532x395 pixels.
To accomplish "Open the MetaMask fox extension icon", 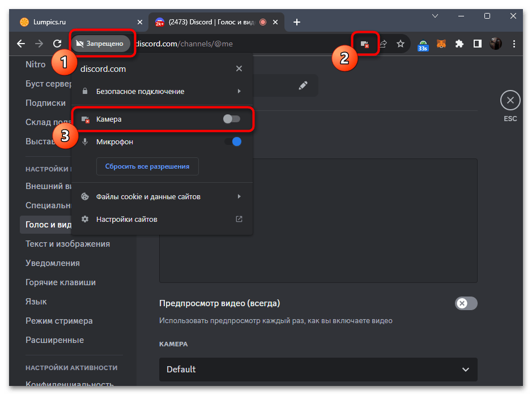I will click(x=441, y=44).
